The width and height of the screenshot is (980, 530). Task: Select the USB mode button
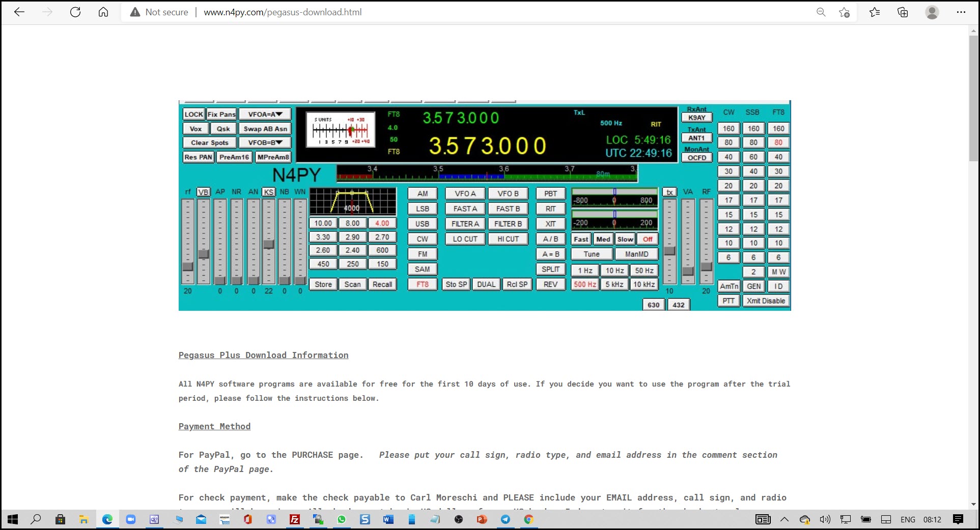pyautogui.click(x=422, y=224)
